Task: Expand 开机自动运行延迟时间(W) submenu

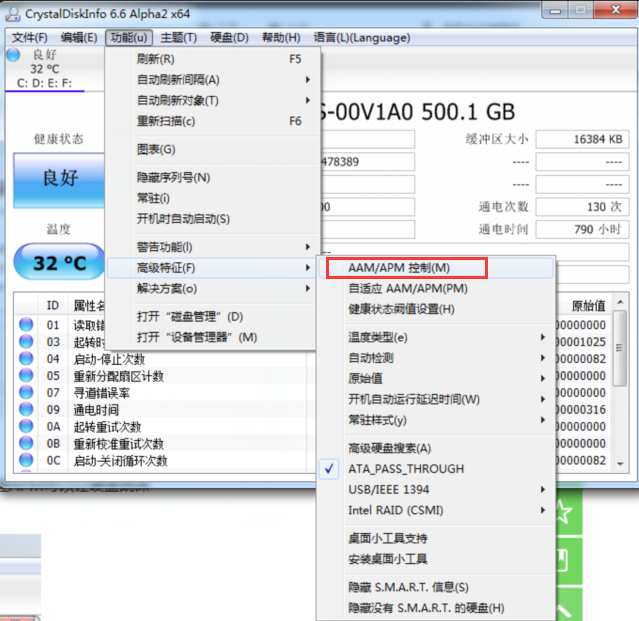Action: tap(435, 399)
